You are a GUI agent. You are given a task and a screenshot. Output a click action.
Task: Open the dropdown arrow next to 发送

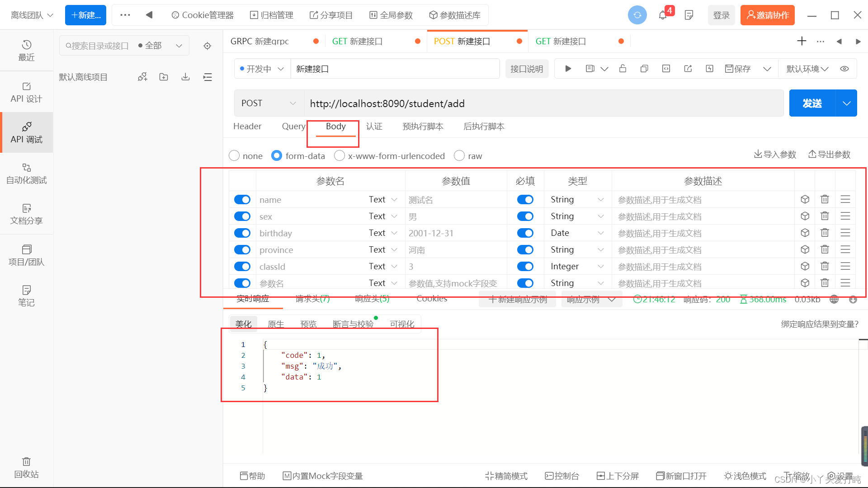[x=846, y=103]
